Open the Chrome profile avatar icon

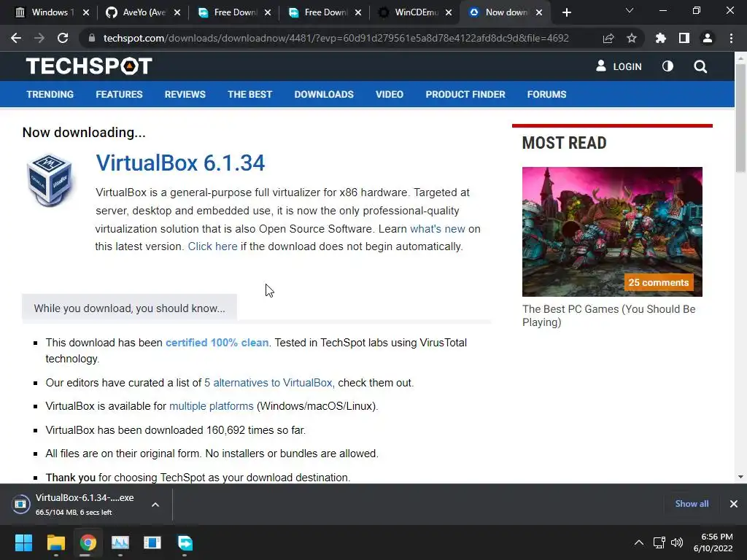pos(708,38)
